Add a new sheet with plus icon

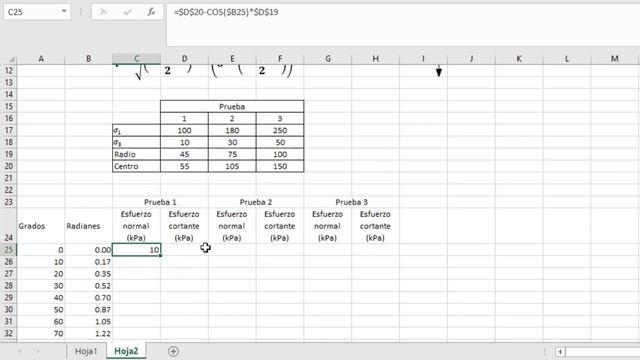[x=173, y=351]
